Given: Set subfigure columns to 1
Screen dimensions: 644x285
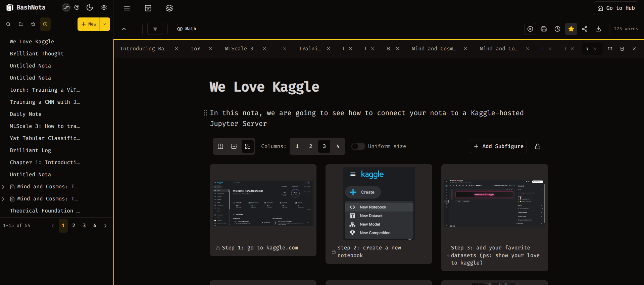Looking at the screenshot, I should [x=297, y=146].
